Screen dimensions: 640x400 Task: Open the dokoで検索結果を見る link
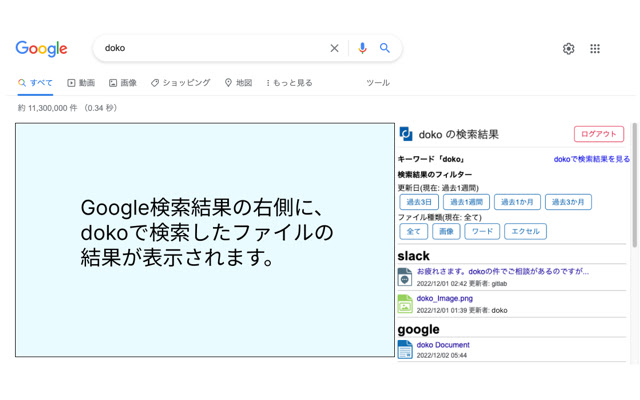point(591,159)
